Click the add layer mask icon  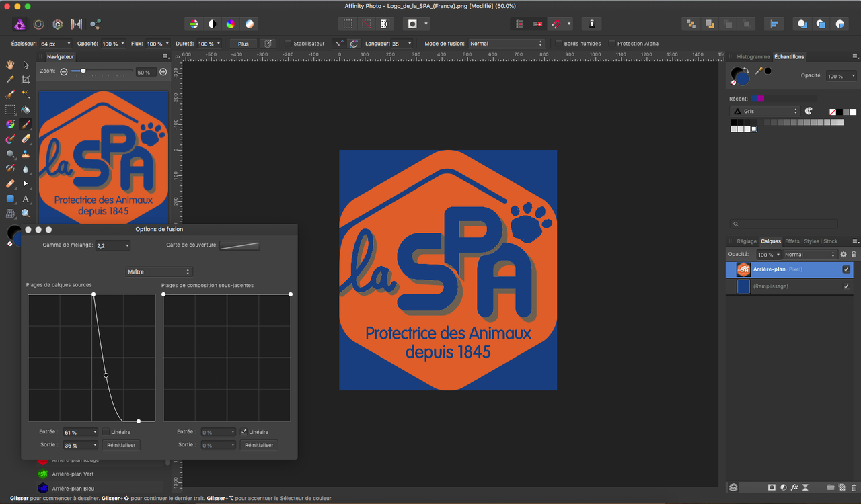772,487
